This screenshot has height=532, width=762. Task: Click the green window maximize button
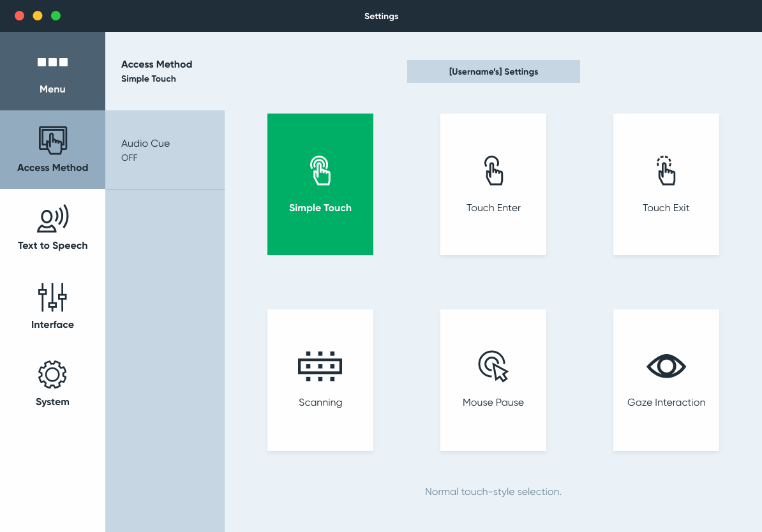(56, 16)
